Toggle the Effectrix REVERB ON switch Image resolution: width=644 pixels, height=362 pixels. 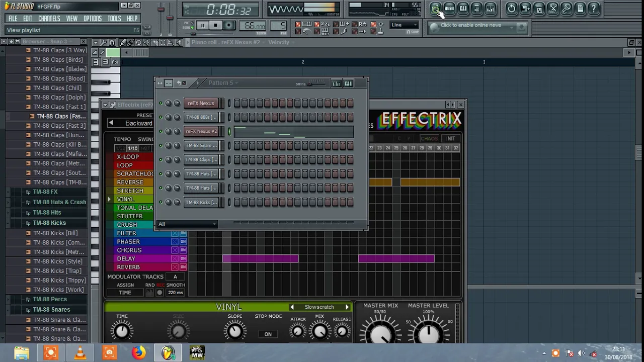pos(183,267)
